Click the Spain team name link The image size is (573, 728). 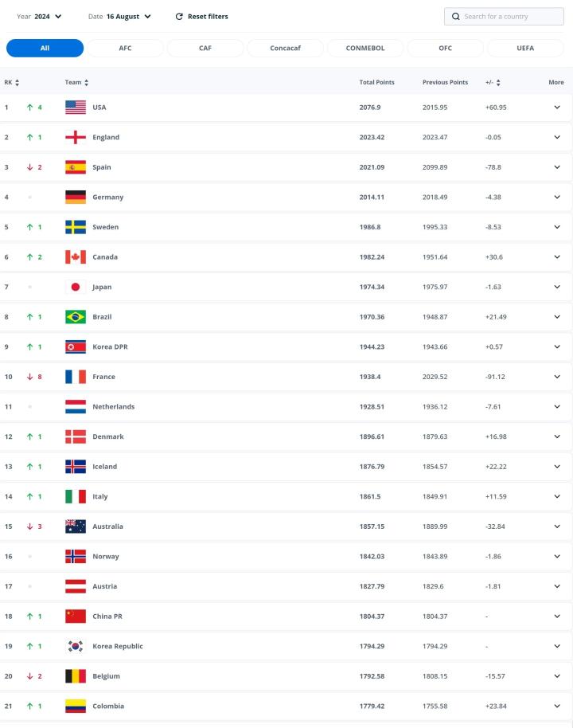pos(102,167)
